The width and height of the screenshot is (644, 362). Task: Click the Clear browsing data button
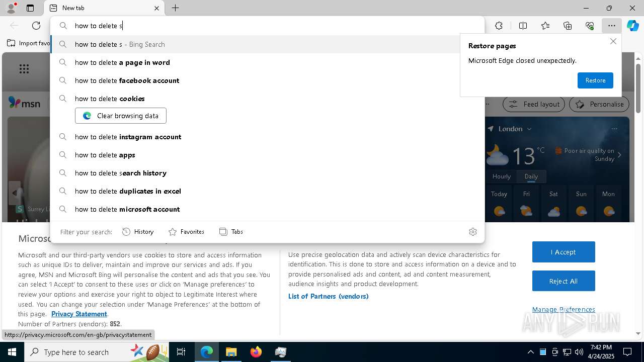[x=121, y=116]
